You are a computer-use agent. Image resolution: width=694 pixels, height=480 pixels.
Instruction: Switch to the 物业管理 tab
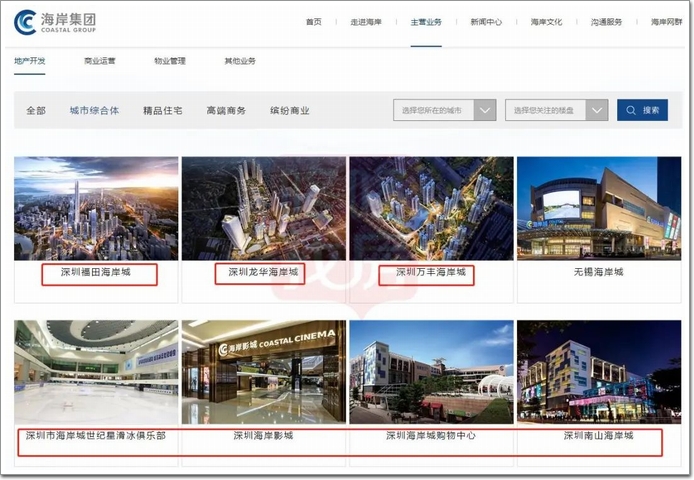coord(169,61)
